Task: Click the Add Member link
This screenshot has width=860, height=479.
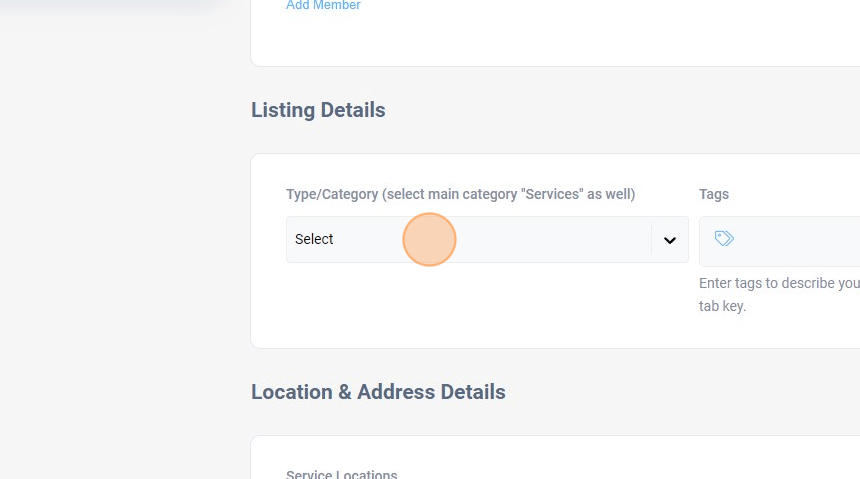Action: click(323, 6)
